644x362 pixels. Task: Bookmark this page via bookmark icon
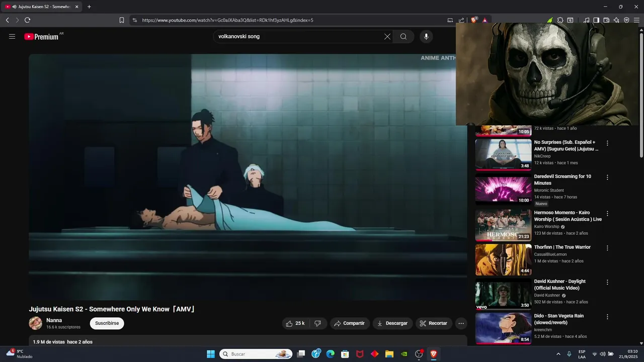pos(122,20)
